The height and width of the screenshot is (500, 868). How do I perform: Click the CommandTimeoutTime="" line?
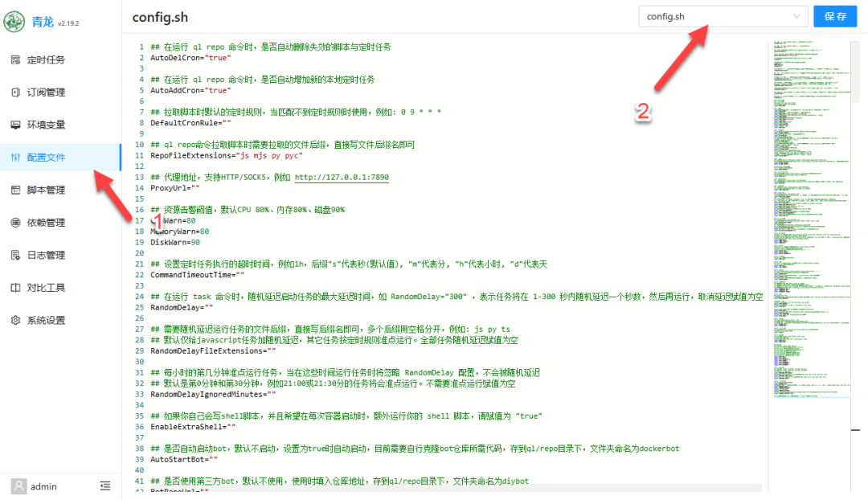pos(198,275)
